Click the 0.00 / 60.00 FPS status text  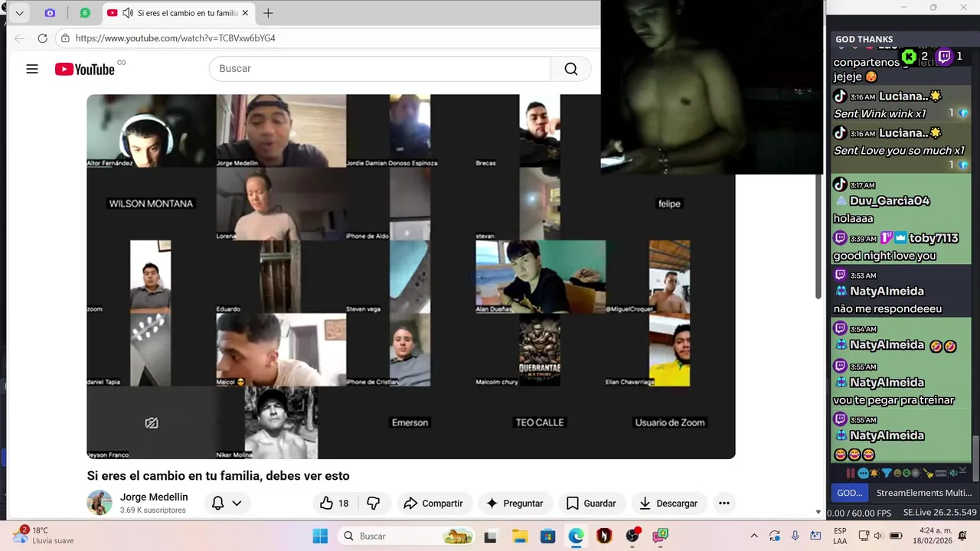pyautogui.click(x=859, y=513)
